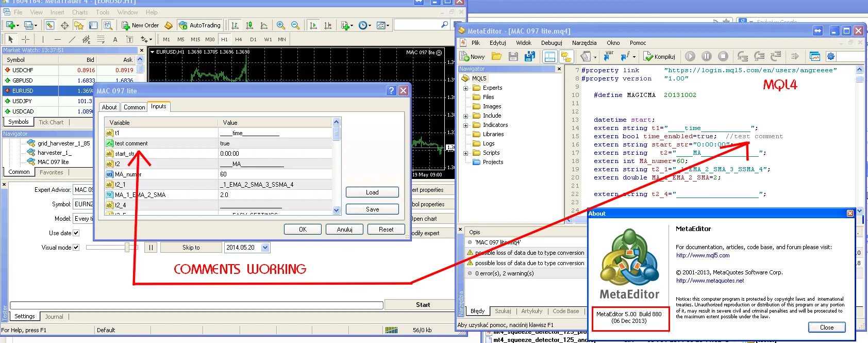Image resolution: width=868 pixels, height=343 pixels.
Task: Select the Cursor arrow tool
Action: (10, 39)
